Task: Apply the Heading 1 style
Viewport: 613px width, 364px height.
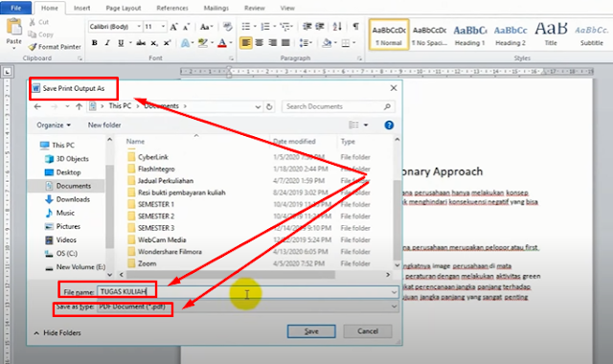Action: pos(470,35)
